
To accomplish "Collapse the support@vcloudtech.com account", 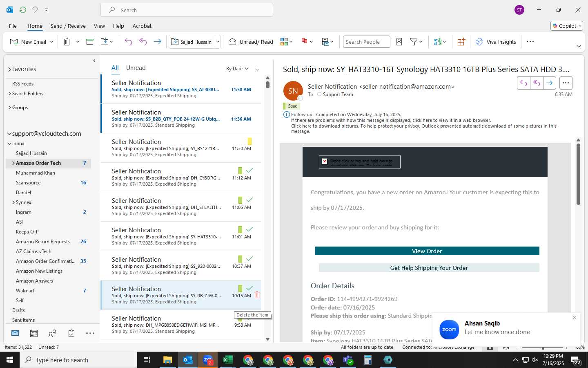I will (x=9, y=134).
